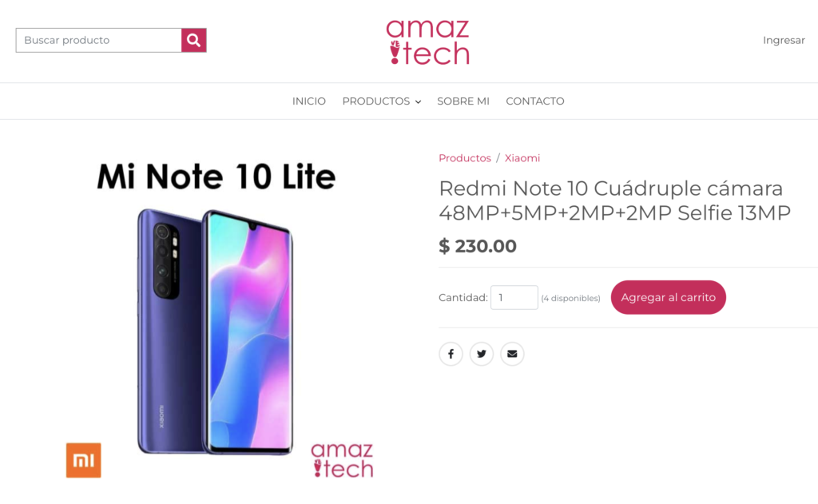Share product by email envelope icon
Viewport: 818px width, 504px height.
click(x=512, y=354)
